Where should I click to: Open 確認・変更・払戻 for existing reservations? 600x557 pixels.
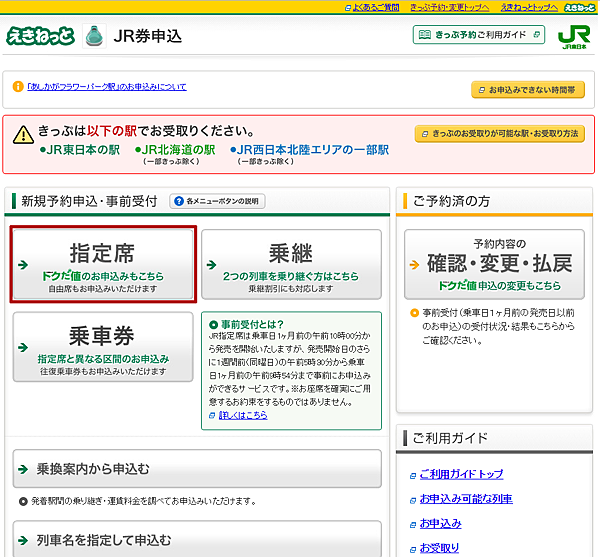(x=494, y=264)
